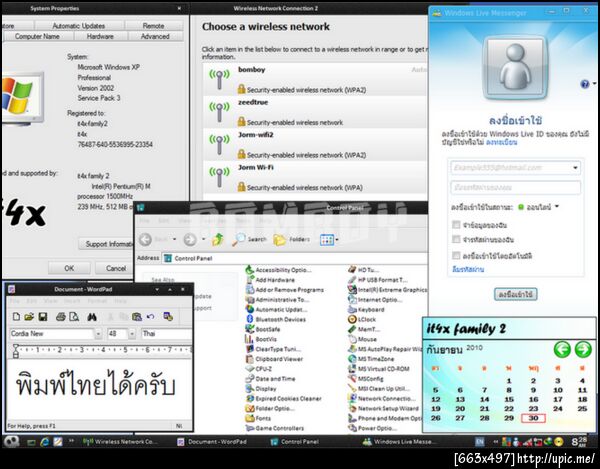Click Windows Live Messenger taskbar button

[x=399, y=442]
